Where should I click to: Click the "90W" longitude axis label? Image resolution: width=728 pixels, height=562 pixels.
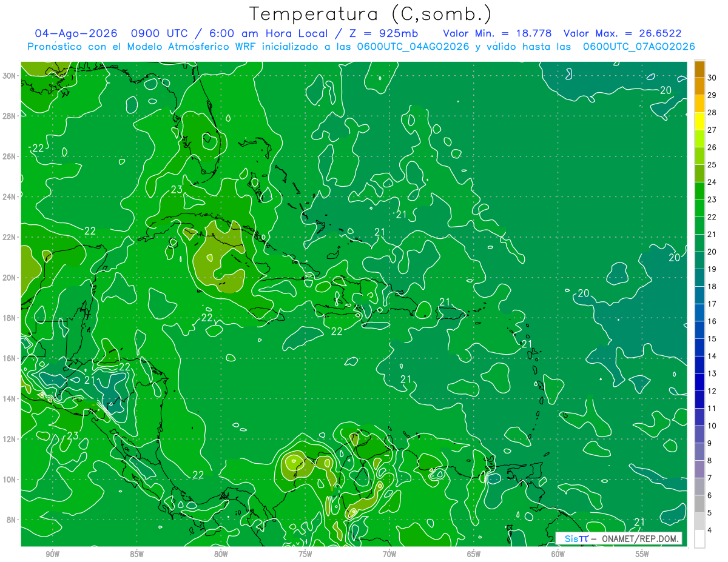(x=52, y=554)
